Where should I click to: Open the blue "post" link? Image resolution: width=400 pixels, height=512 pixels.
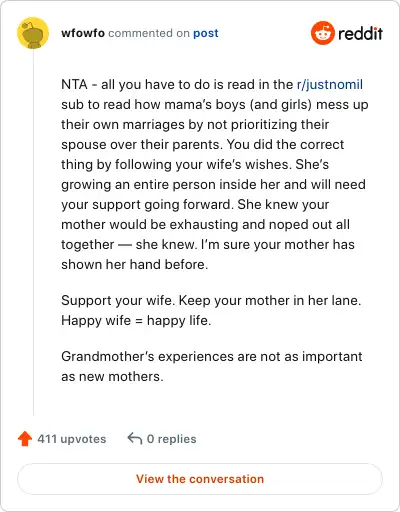[x=206, y=33]
